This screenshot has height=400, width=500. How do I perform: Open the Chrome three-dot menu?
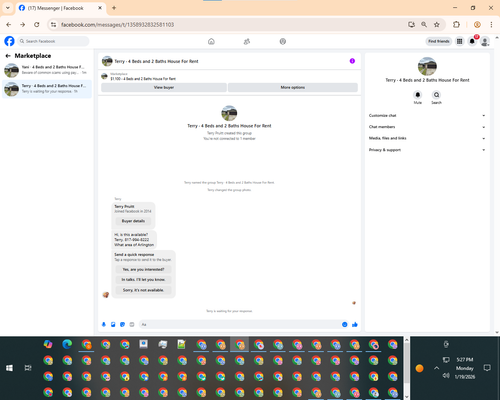[491, 24]
